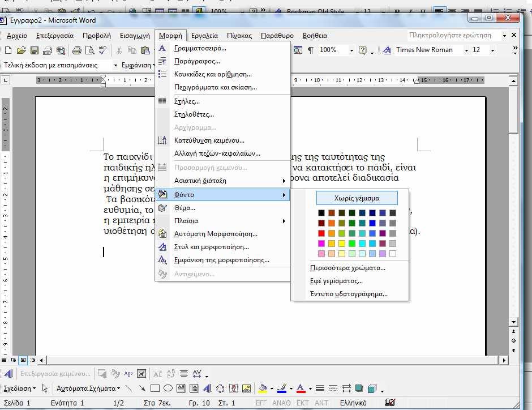Screen dimensions: 532x410
Task: Open the Εργαλεία menu
Action: pos(204,36)
